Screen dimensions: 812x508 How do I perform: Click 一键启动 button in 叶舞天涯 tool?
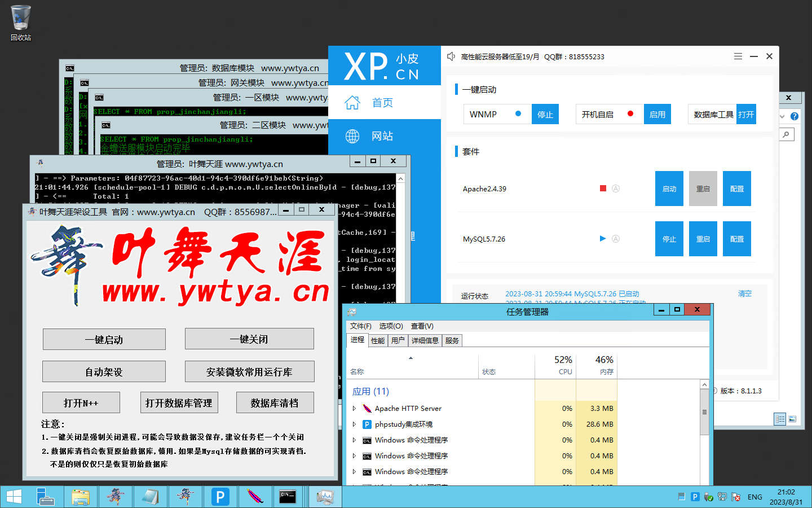(x=104, y=339)
